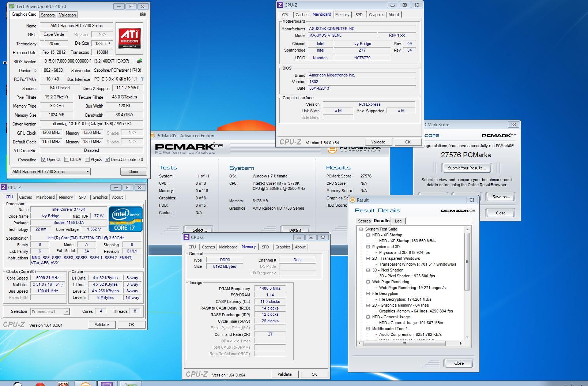Collapse the Web Page Rendering node
Screen dimensions: 588x386
coord(368,282)
